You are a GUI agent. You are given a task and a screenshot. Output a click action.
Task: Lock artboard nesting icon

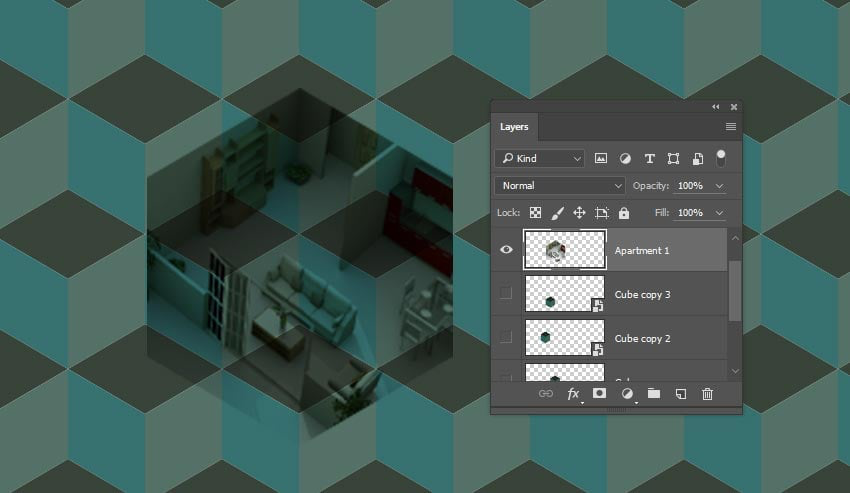(x=602, y=213)
